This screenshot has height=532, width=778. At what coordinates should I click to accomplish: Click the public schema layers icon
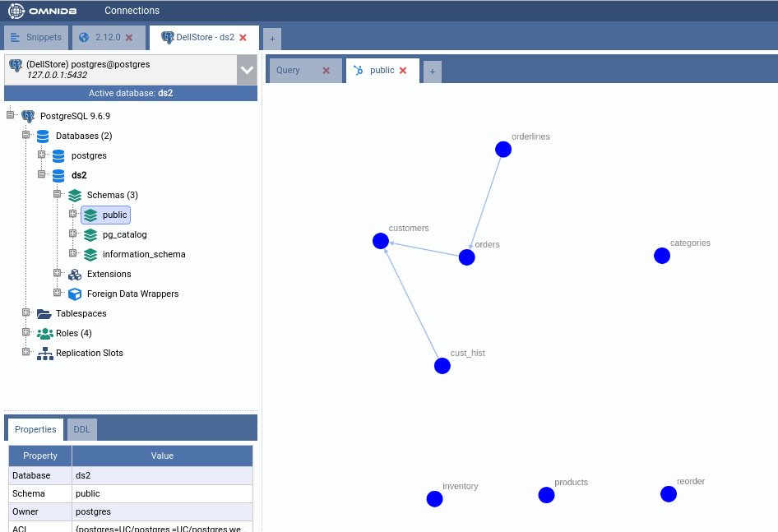pyautogui.click(x=90, y=215)
